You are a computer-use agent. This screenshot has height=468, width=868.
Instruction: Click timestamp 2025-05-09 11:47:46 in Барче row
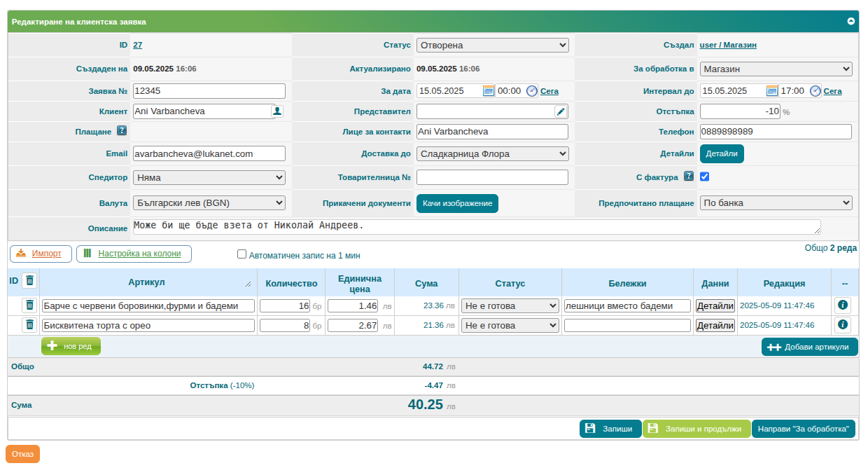pyautogui.click(x=777, y=305)
